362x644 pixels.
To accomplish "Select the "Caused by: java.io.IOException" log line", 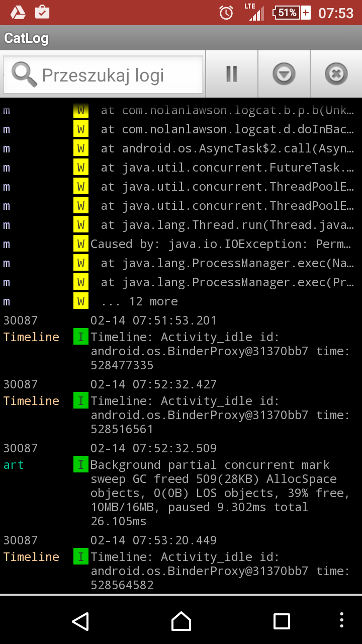I will tap(221, 244).
